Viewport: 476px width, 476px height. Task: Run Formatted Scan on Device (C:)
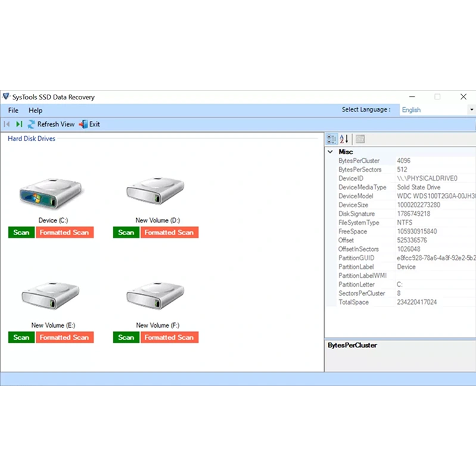click(x=65, y=232)
